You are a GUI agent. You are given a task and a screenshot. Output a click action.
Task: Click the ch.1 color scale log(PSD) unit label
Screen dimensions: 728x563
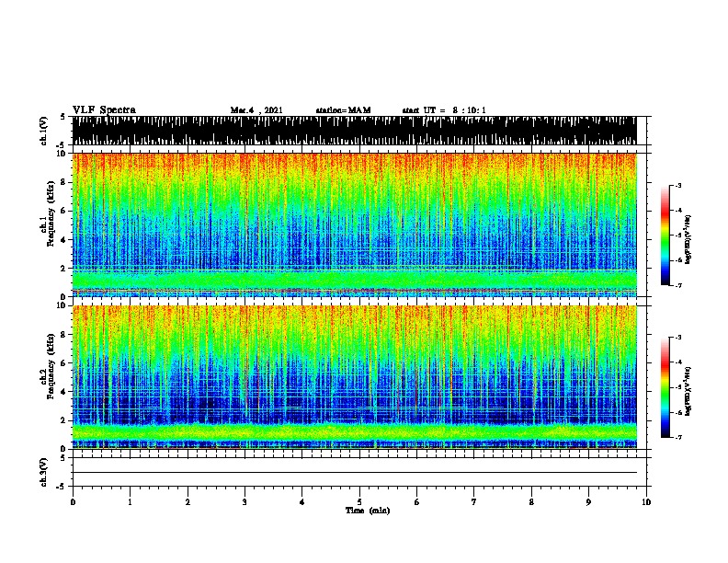[688, 239]
